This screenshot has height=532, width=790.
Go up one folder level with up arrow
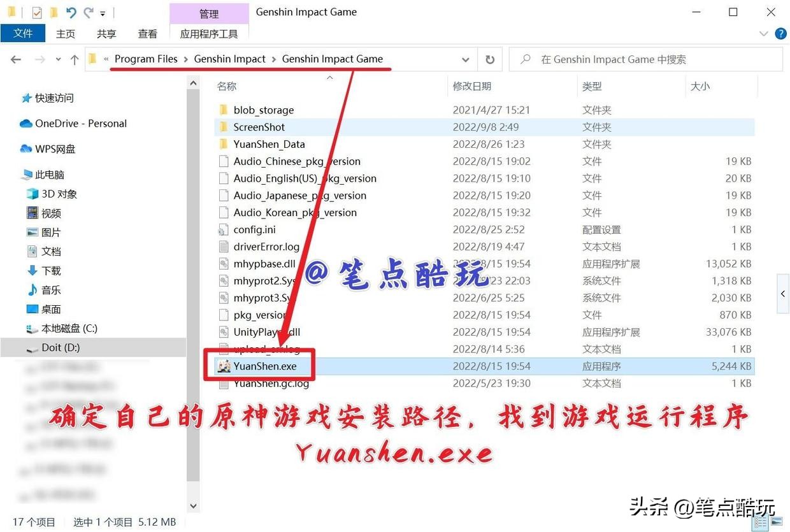pos(75,59)
